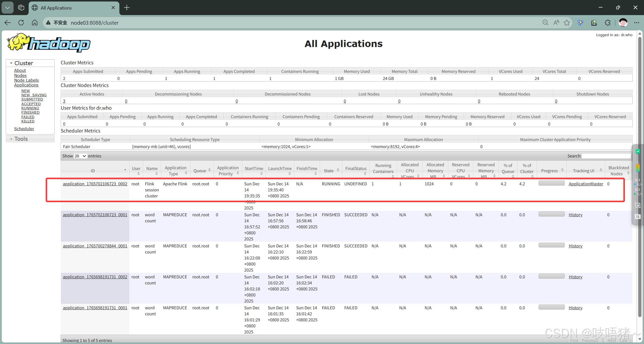Filter applications by RUNNING state
This screenshot has height=344, width=644.
(x=30, y=108)
